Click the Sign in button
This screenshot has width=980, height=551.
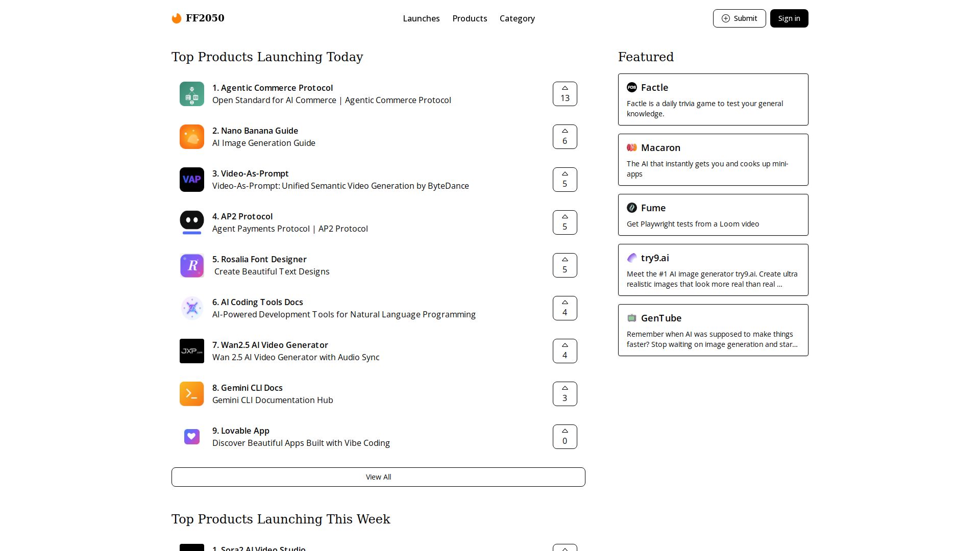point(789,18)
